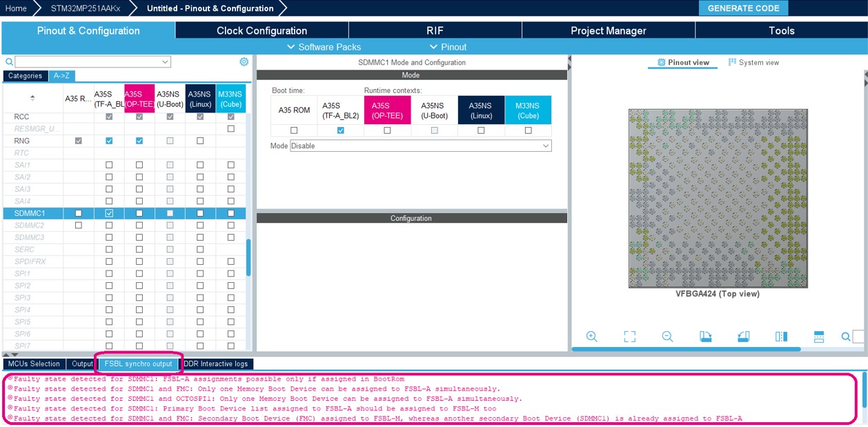
Task: Expand the Pinout menu
Action: point(448,47)
